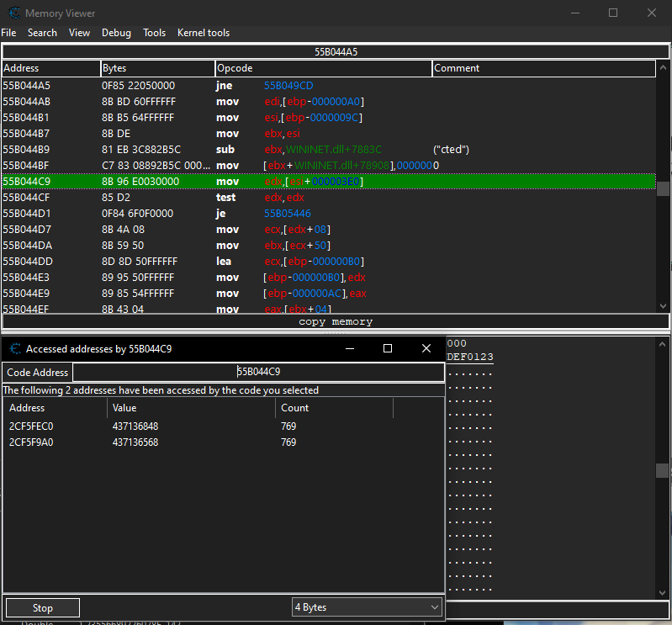Click the Count column header
This screenshot has height=625, width=672.
tap(334, 408)
